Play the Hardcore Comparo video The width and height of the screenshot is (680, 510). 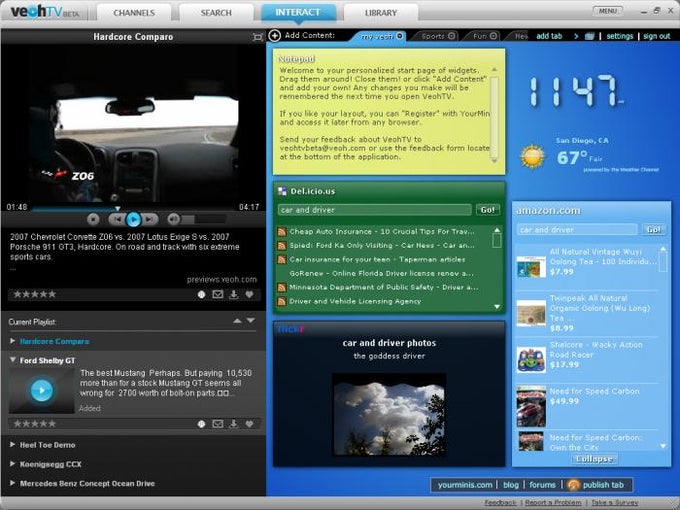click(x=134, y=219)
